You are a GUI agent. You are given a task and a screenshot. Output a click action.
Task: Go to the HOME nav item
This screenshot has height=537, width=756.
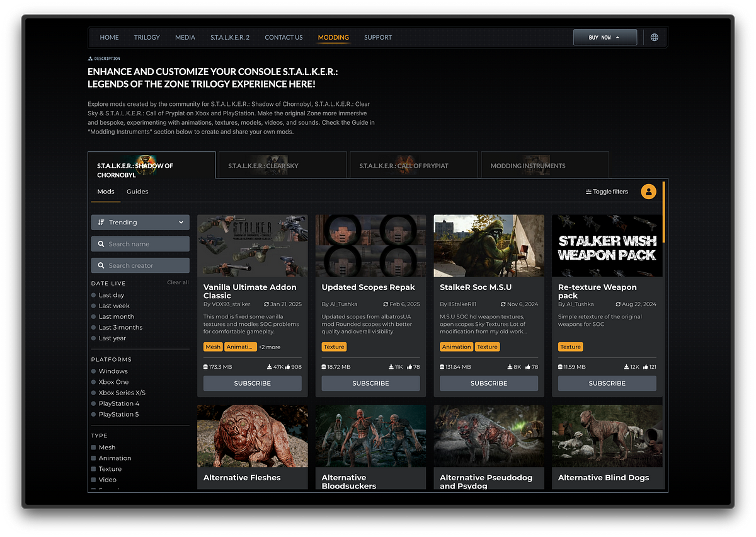click(x=109, y=37)
